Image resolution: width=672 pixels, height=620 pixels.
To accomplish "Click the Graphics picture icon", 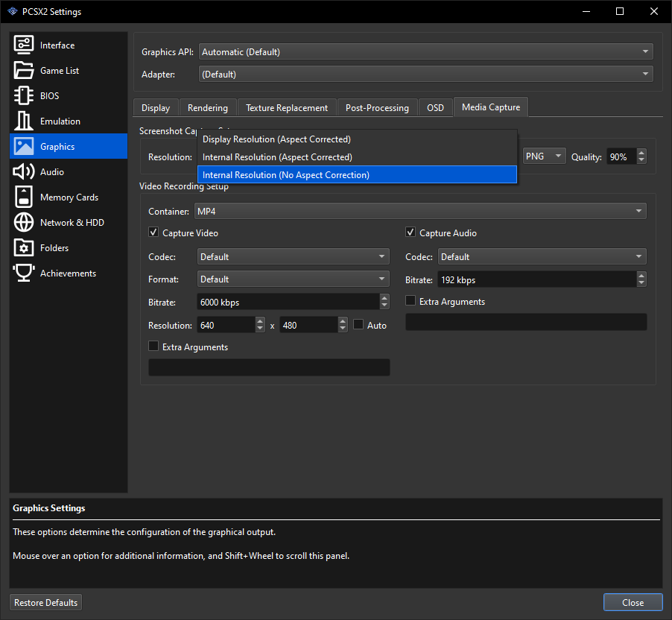I will pyautogui.click(x=24, y=146).
